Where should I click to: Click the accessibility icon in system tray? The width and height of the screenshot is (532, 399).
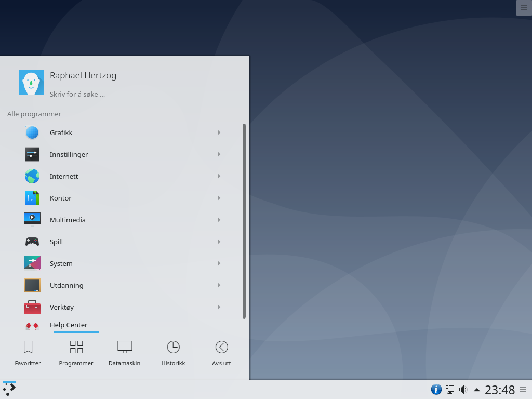(436, 390)
